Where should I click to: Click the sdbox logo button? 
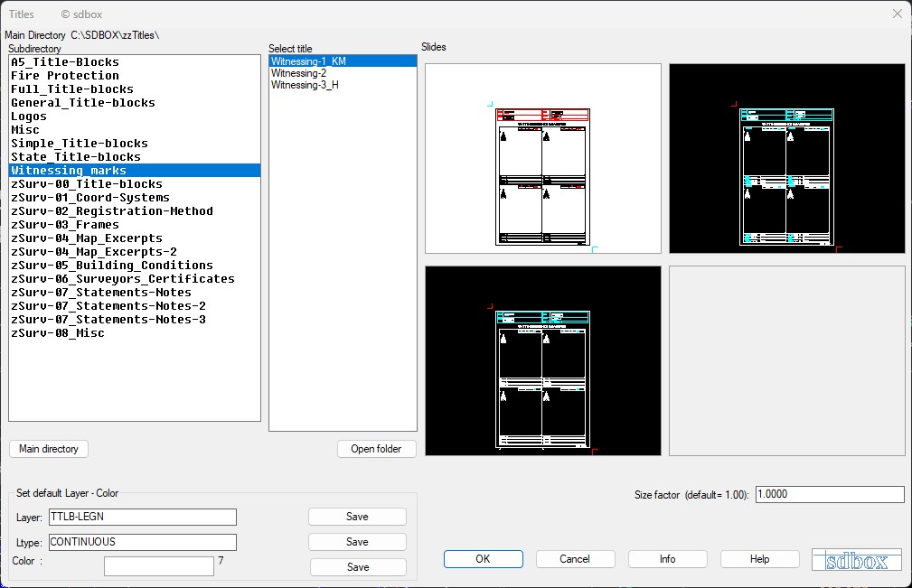click(857, 559)
